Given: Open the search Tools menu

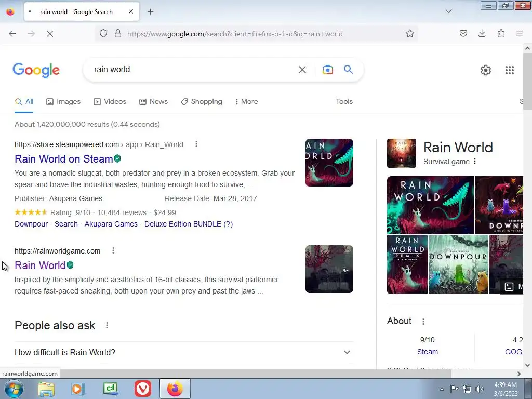Looking at the screenshot, I should tap(344, 102).
